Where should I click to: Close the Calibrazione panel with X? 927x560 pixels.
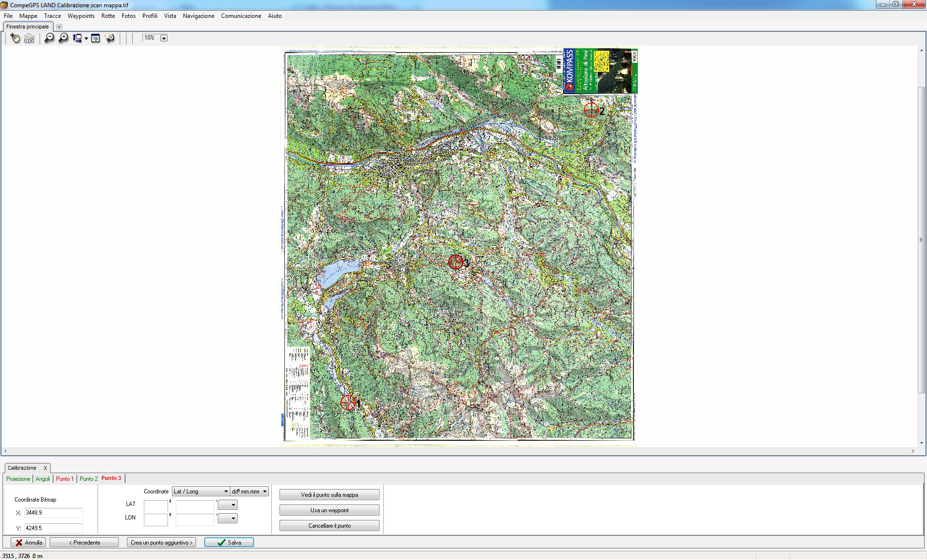pos(45,468)
